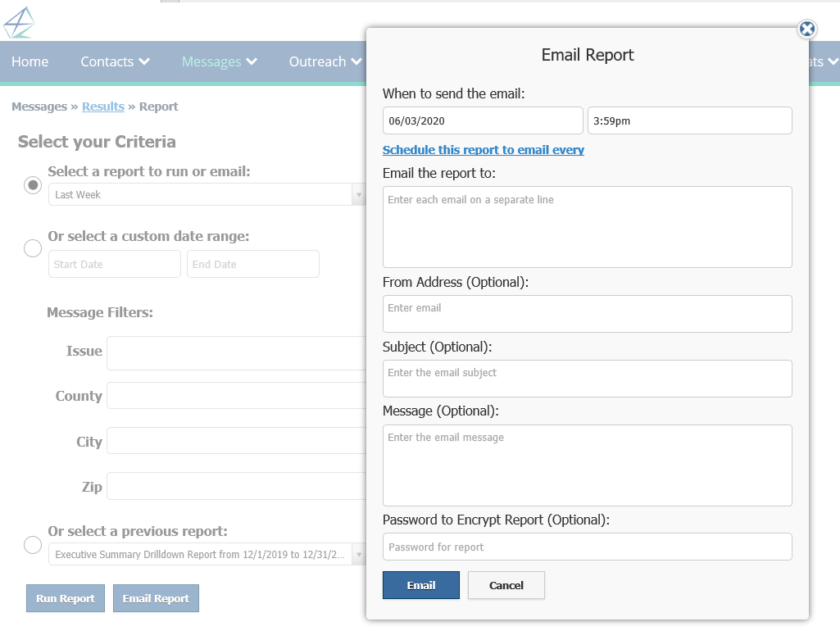Open the Messages menu

coord(219,61)
